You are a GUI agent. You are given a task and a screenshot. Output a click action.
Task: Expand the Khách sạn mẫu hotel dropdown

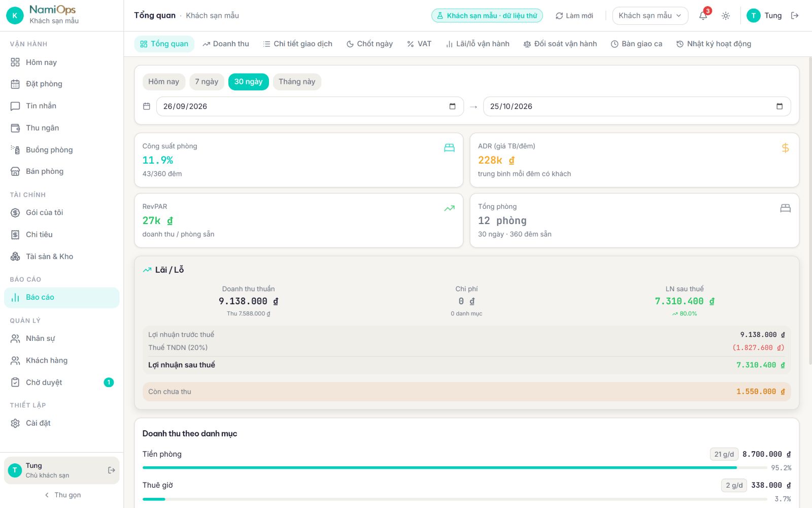[650, 16]
